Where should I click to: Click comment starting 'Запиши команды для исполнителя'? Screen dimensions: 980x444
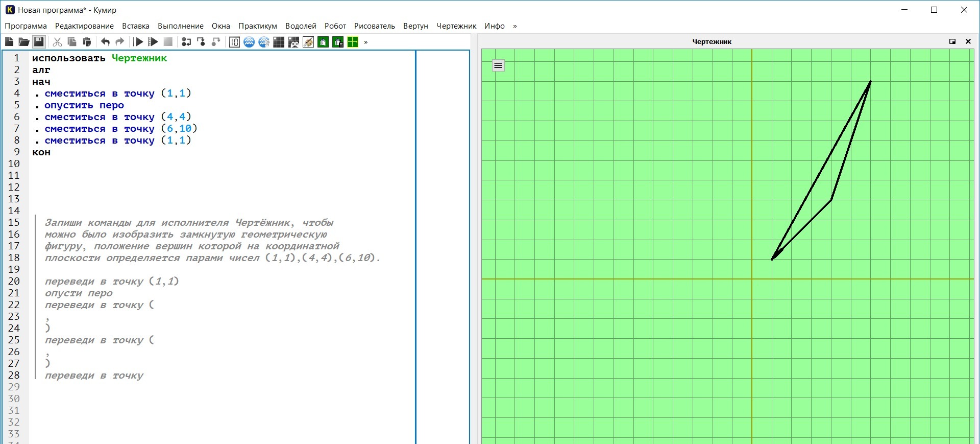pos(189,223)
